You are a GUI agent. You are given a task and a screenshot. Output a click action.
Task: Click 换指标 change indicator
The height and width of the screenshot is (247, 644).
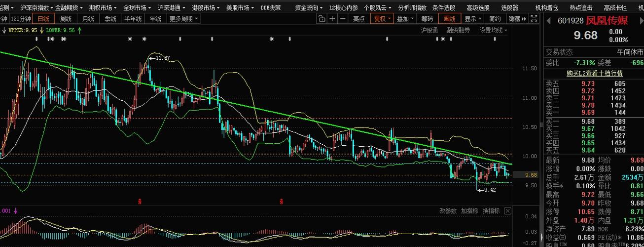[491, 211]
